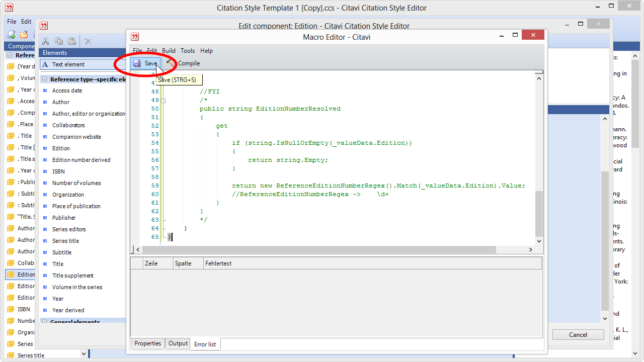Select the Title supplement element

tap(73, 276)
